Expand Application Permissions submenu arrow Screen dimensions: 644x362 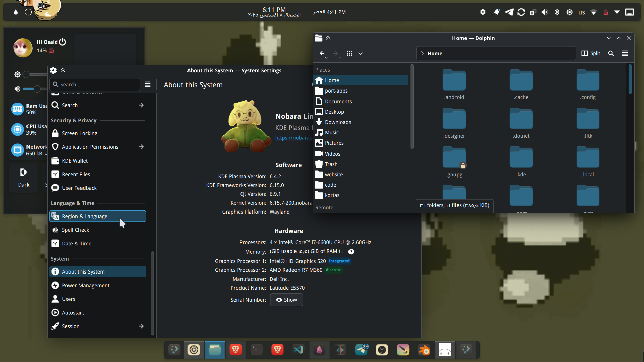tap(141, 147)
